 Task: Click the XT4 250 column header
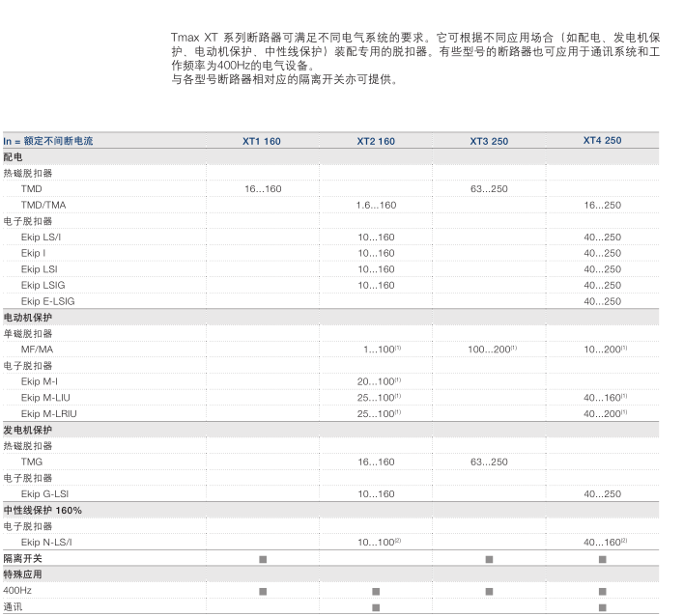pyautogui.click(x=603, y=140)
